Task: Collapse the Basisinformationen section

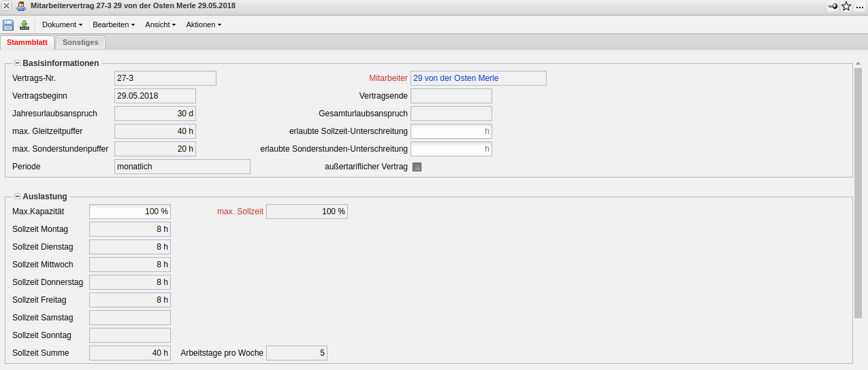Action: 18,63
